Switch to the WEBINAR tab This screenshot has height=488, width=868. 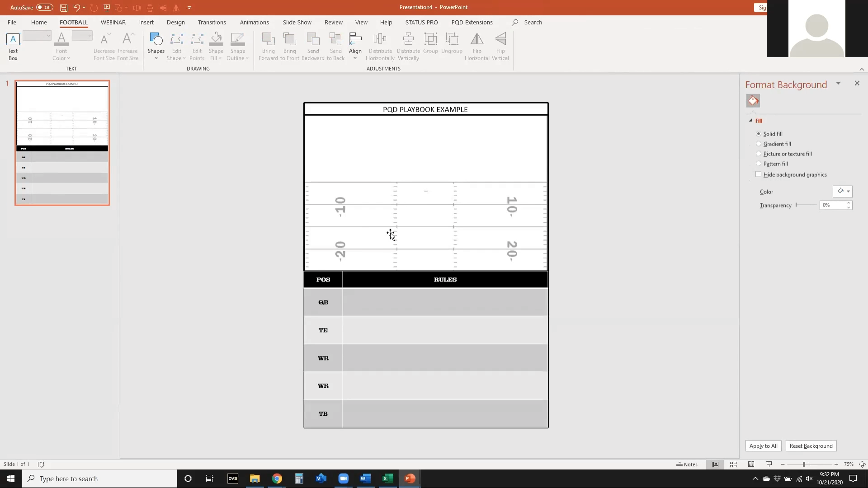click(113, 22)
